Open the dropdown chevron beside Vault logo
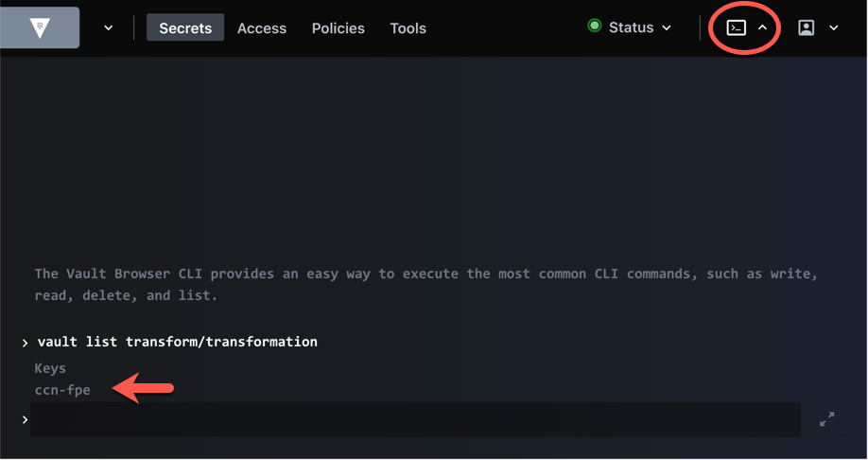 pyautogui.click(x=108, y=28)
